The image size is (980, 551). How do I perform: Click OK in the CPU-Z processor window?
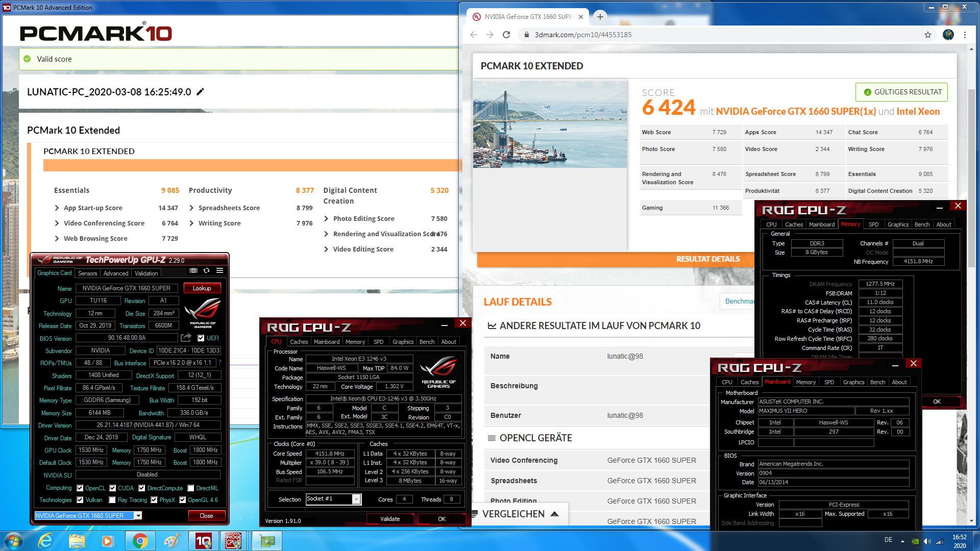(442, 519)
